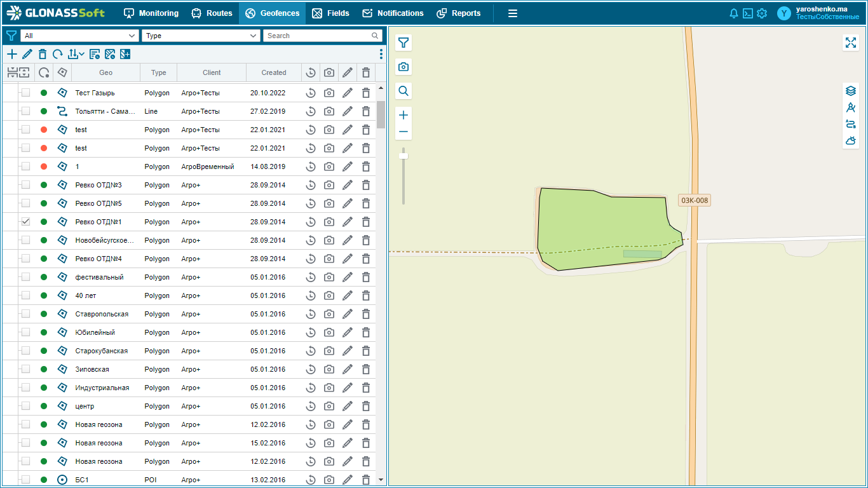Screen dimensions: 868x488
Task: Open notifications bell in top bar
Action: point(734,13)
